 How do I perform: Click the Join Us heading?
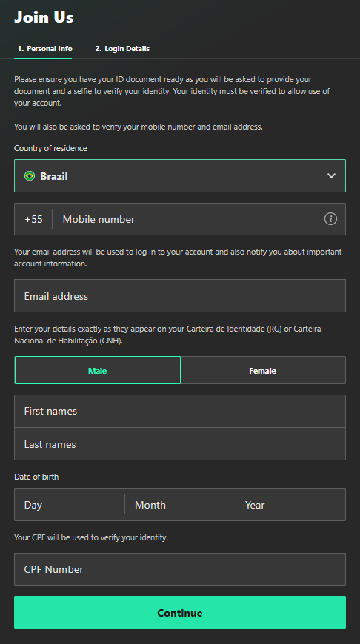44,17
